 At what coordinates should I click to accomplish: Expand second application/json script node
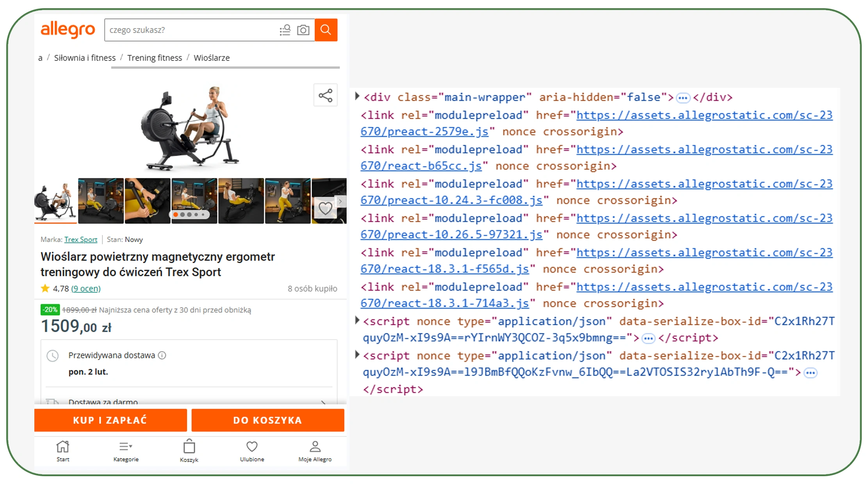tap(357, 355)
